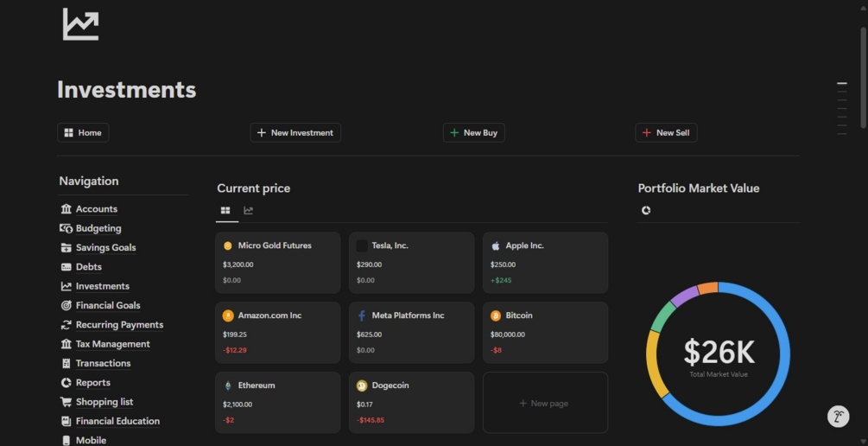Click the Recurring Payments refresh icon
The width and height of the screenshot is (868, 446).
[67, 325]
